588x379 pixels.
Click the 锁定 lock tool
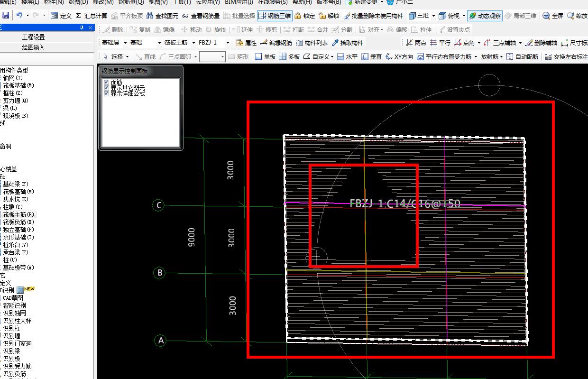304,16
